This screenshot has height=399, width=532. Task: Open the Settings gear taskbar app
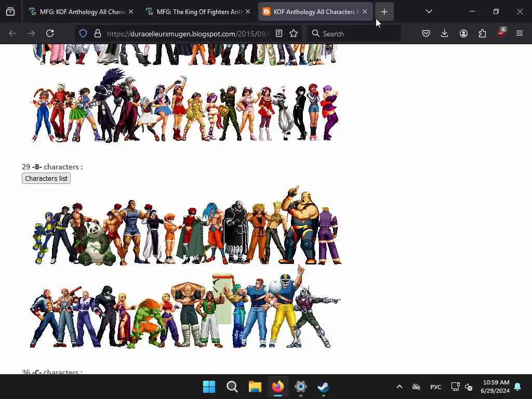pos(301,387)
